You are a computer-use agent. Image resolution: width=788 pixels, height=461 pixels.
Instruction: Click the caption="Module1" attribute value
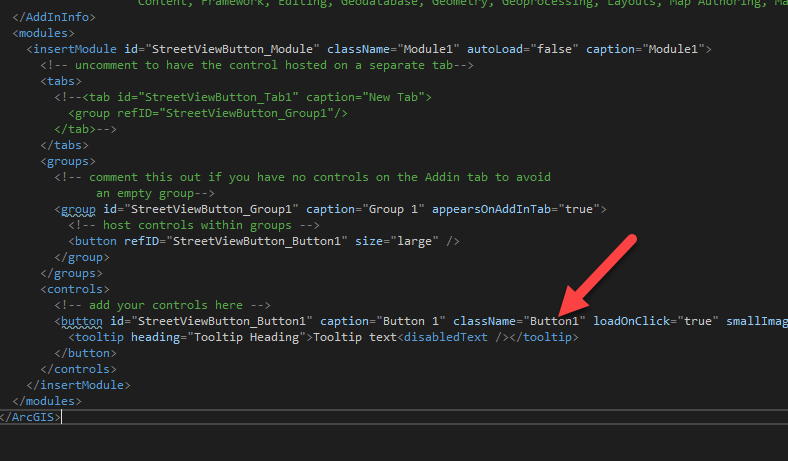click(x=673, y=49)
